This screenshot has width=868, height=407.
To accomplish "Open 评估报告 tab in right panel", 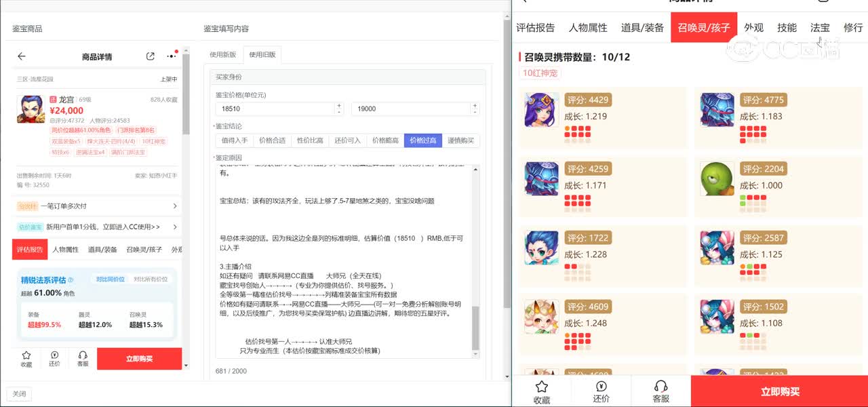I will [x=536, y=28].
